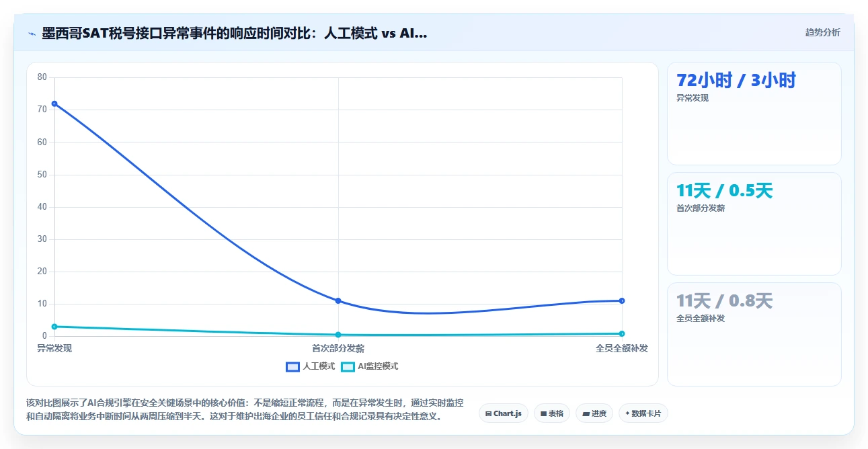The height and width of the screenshot is (449, 868).
Task: Click the 人工模式 point at 全员全额补发
Action: 622,300
